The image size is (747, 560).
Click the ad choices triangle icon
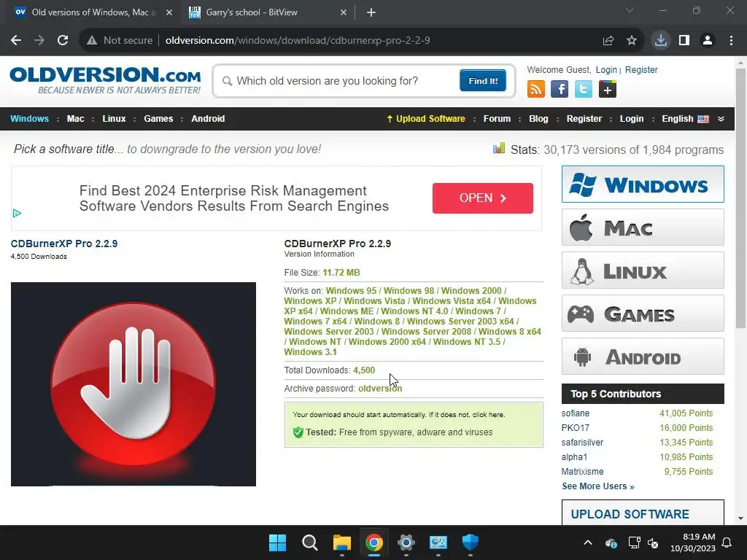[17, 214]
